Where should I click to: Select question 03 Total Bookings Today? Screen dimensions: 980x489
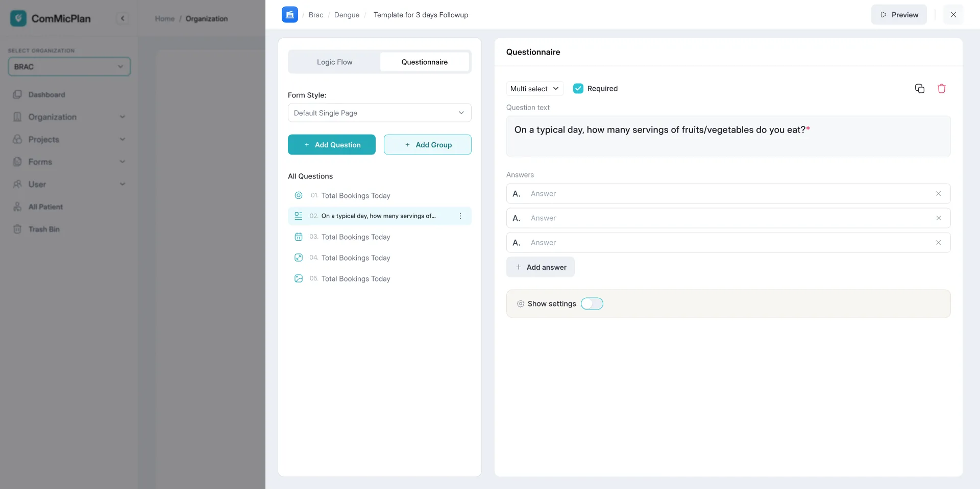(x=380, y=237)
